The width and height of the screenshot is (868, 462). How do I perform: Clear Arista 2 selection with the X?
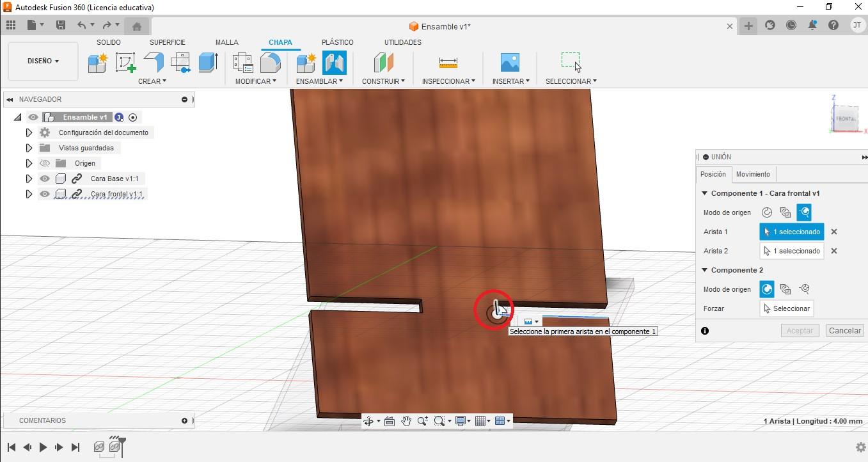[834, 251]
